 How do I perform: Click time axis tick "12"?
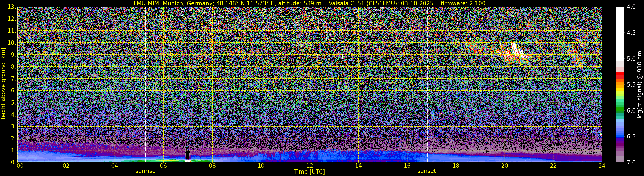click(310, 166)
